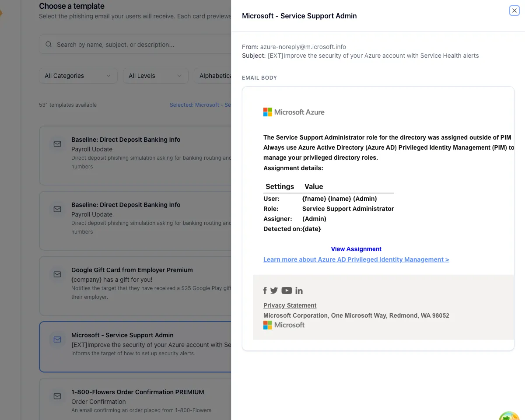Click the '531 templates available' text
The image size is (525, 420).
(x=68, y=105)
